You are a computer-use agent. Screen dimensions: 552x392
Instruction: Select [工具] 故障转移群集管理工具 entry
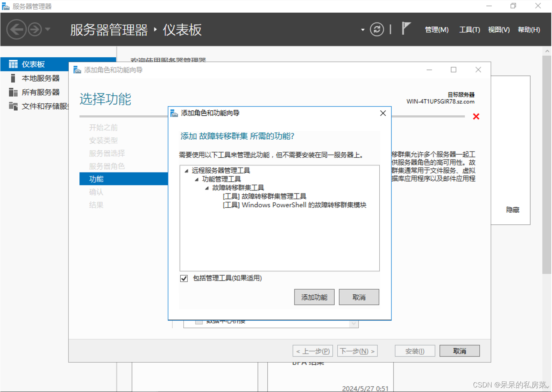[264, 196]
